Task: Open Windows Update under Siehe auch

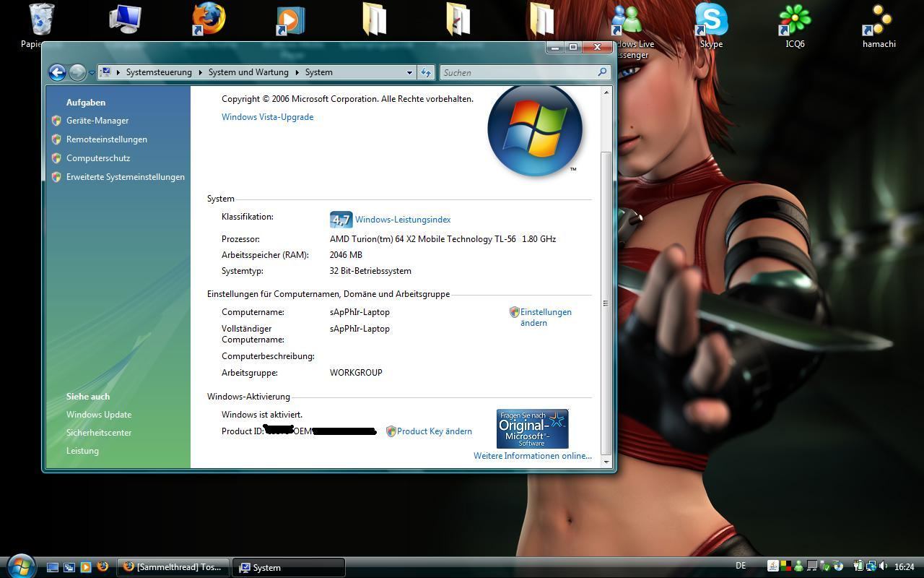Action: click(99, 415)
